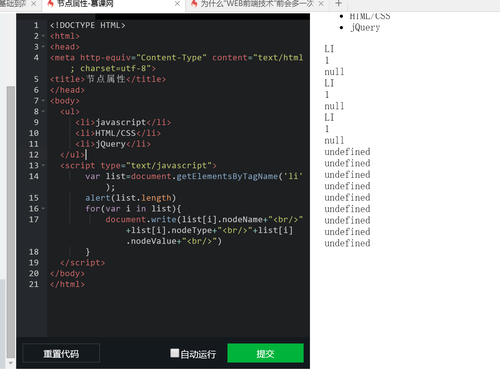Collapse the ul block at line 8
Viewport: 500px width, 373px height.
click(43, 111)
